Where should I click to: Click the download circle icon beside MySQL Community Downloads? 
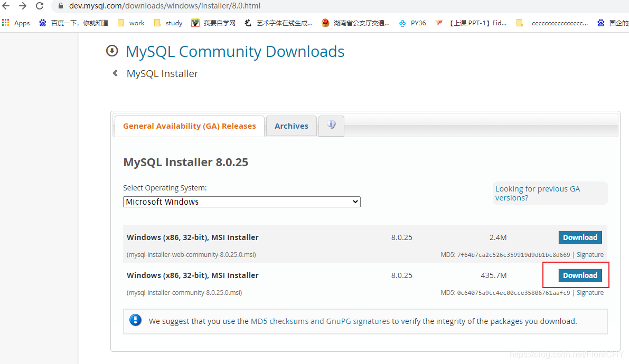(111, 51)
